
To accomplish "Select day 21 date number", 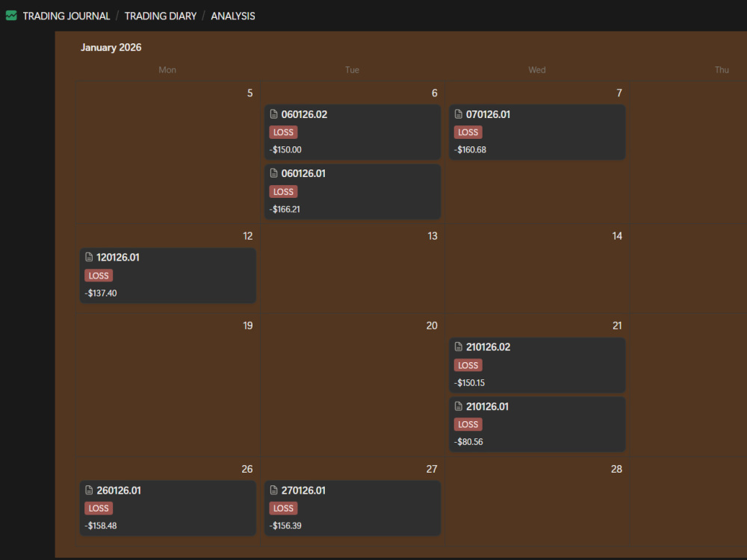I will click(617, 326).
